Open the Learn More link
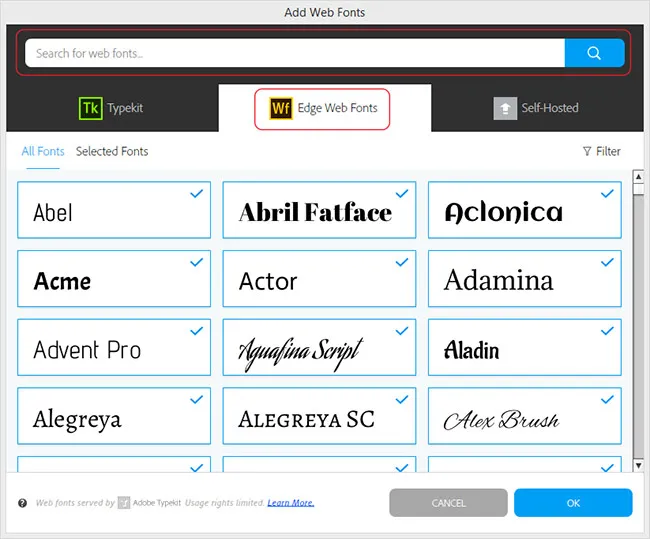 click(290, 503)
